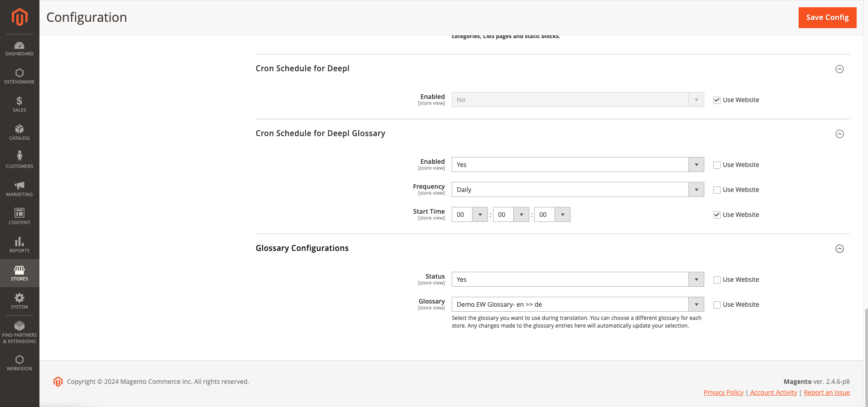Open Glossary cron Enabled dropdown showing Yes

(578, 165)
